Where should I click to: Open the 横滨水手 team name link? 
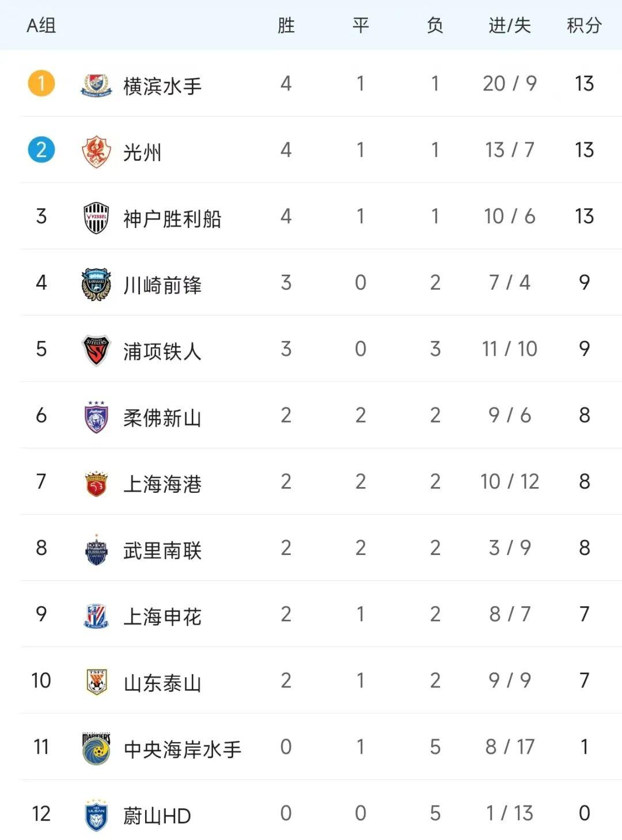[x=162, y=86]
